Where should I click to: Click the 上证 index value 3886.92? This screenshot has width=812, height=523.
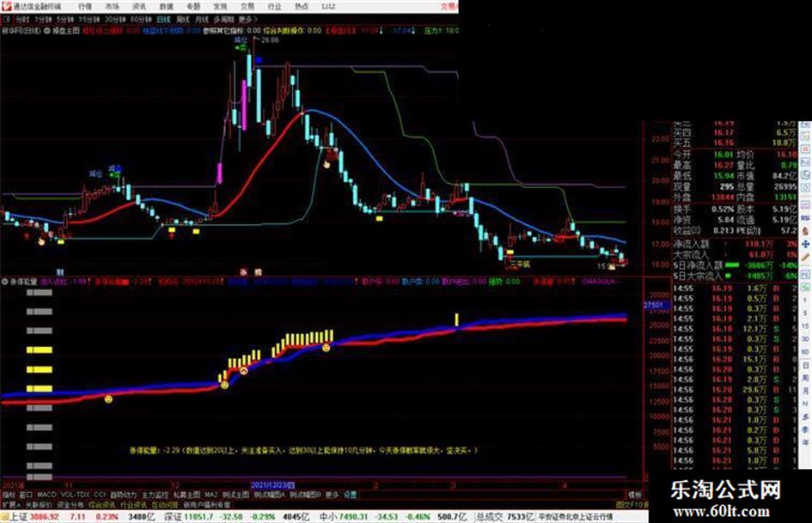tap(44, 517)
